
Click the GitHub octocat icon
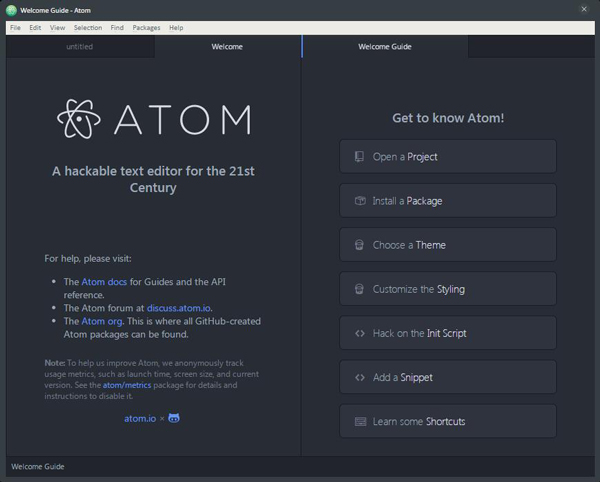click(174, 418)
